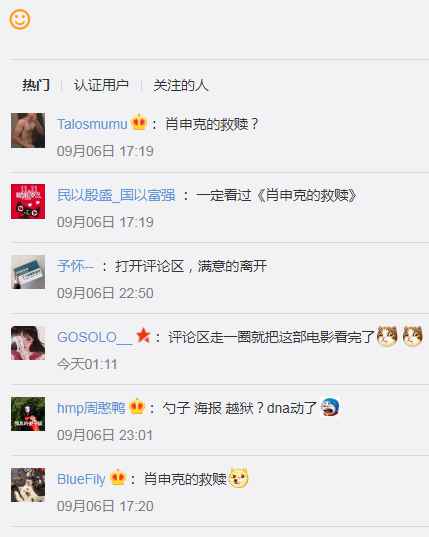429x537 pixels.
Task: Click the crown badge next to hmp周憨鸭
Action: coord(137,407)
